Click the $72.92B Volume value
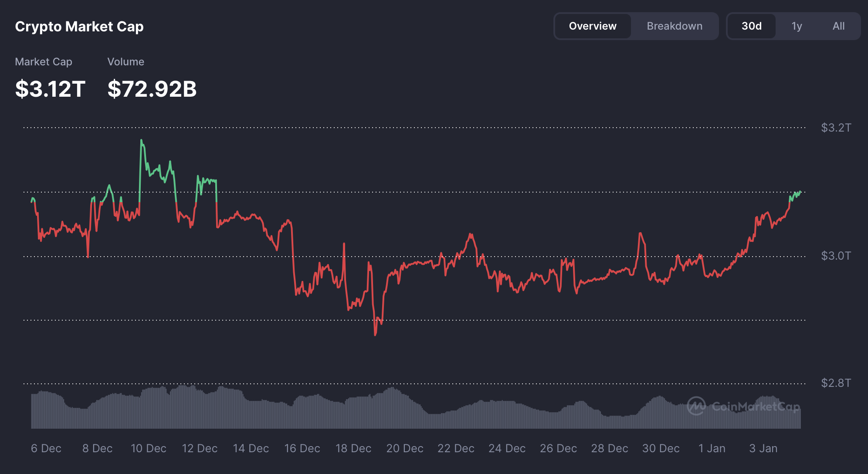Viewport: 868px width, 474px height. point(152,89)
